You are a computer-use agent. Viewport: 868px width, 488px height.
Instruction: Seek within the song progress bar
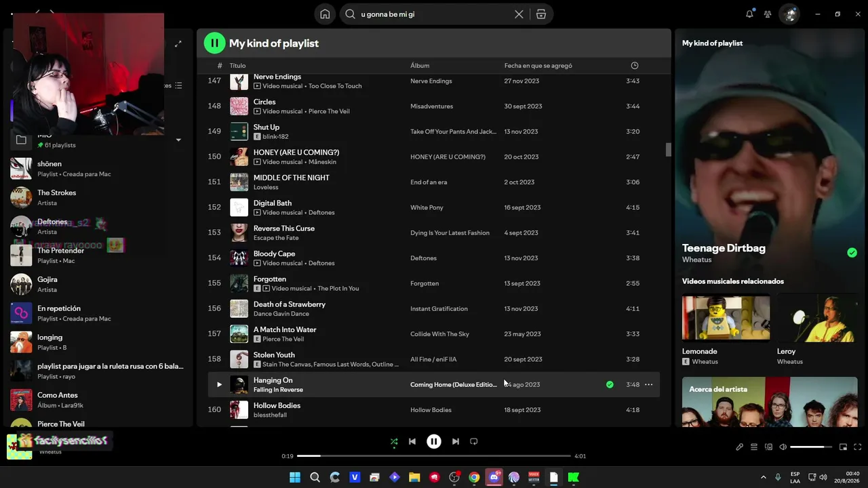click(x=434, y=456)
